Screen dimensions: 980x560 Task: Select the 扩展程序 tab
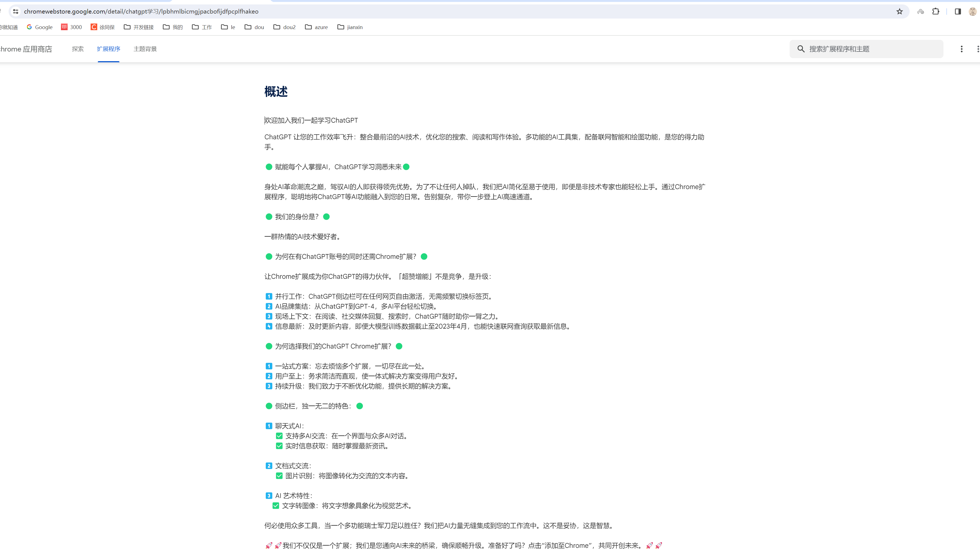(109, 49)
